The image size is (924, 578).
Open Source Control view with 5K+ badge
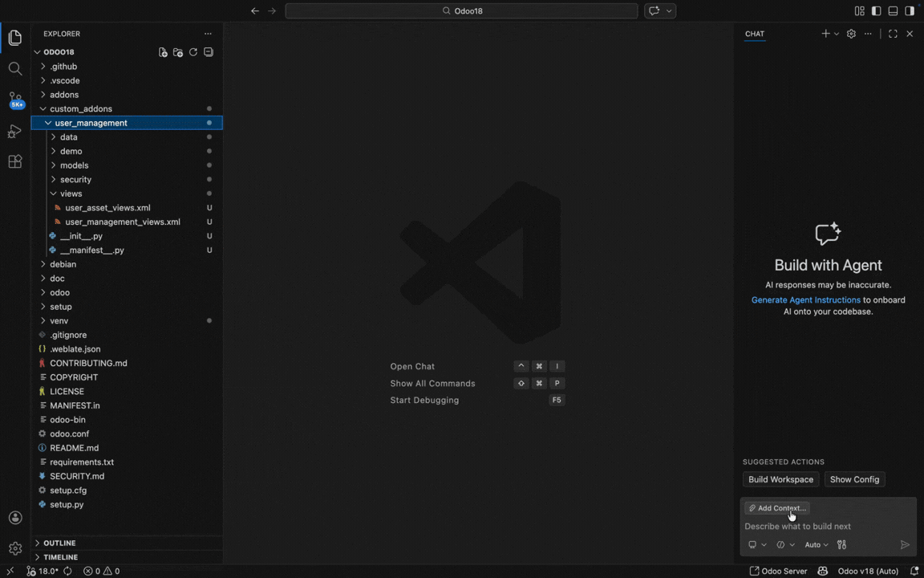point(16,100)
